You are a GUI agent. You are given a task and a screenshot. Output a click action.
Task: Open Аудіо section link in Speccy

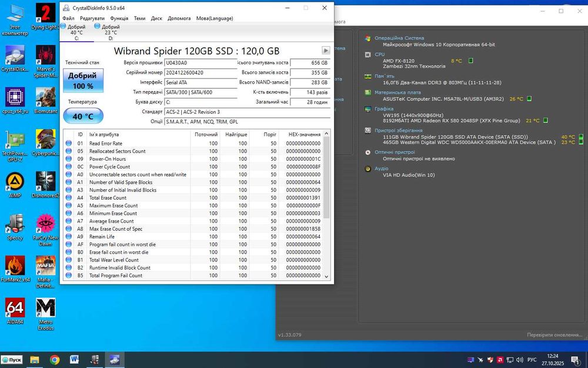pyautogui.click(x=381, y=168)
